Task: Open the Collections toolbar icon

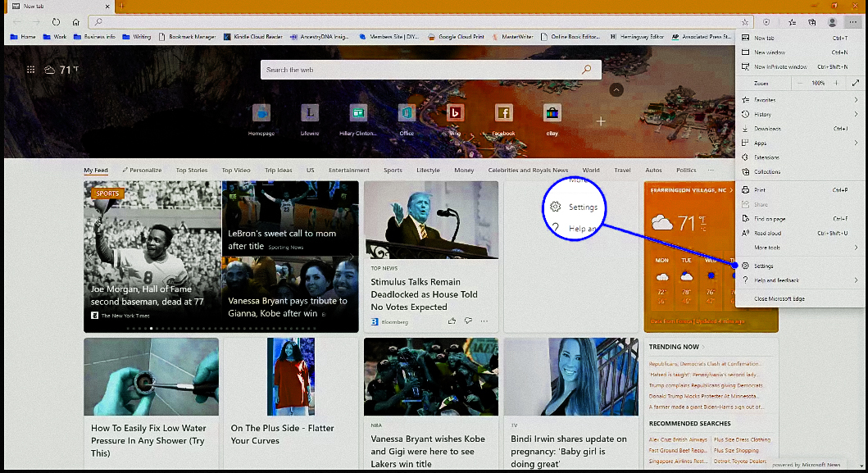Action: click(811, 22)
